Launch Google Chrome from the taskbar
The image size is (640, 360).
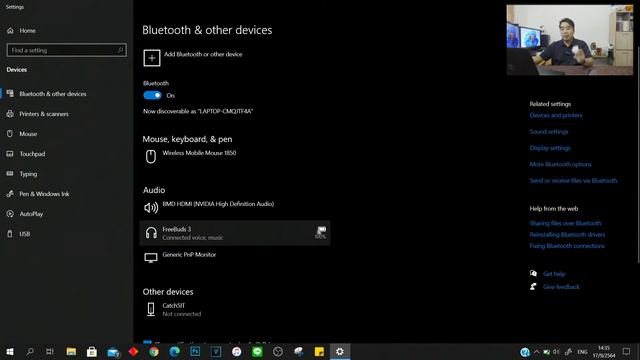(x=154, y=351)
